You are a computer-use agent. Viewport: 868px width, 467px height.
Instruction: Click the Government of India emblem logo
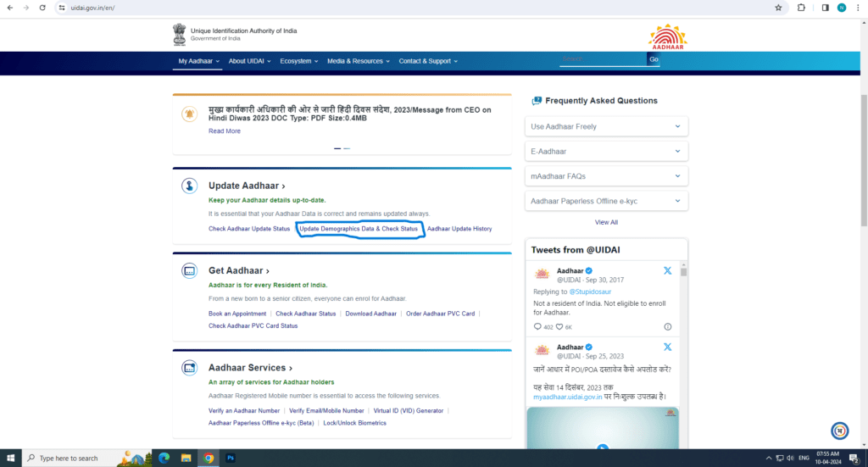180,34
